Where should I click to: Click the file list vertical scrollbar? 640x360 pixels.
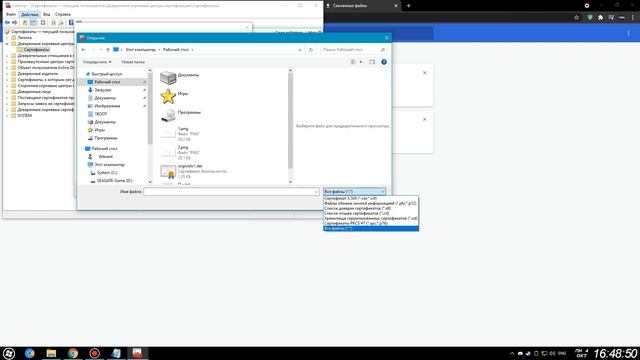click(290, 126)
